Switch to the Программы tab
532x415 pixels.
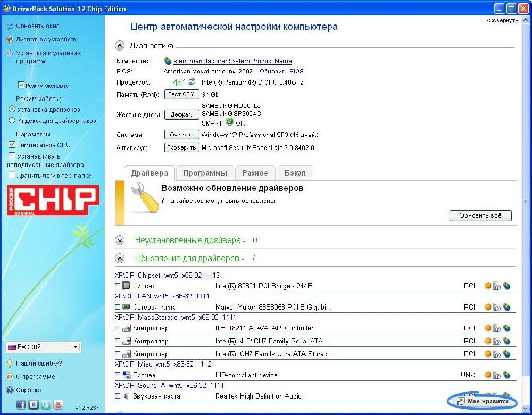tap(205, 173)
